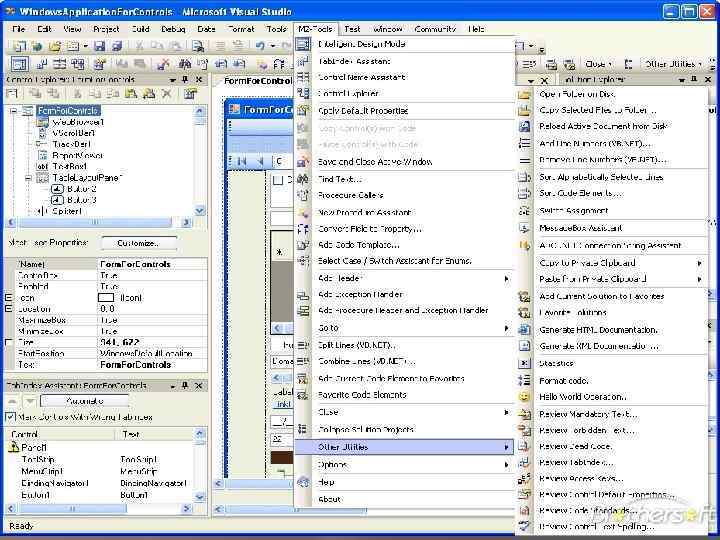
Task: Close the TabIndex Assistant panel
Action: point(199,385)
